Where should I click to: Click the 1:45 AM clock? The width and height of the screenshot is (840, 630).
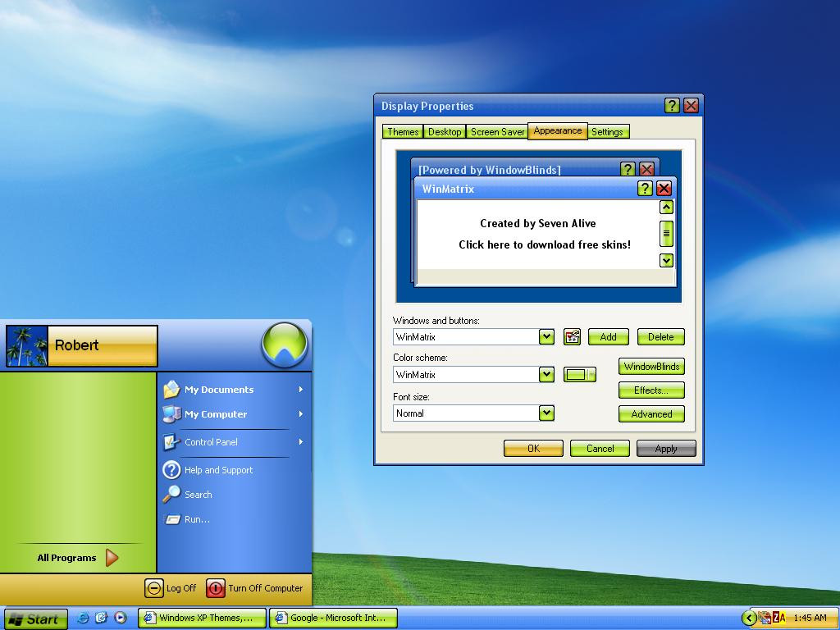810,619
